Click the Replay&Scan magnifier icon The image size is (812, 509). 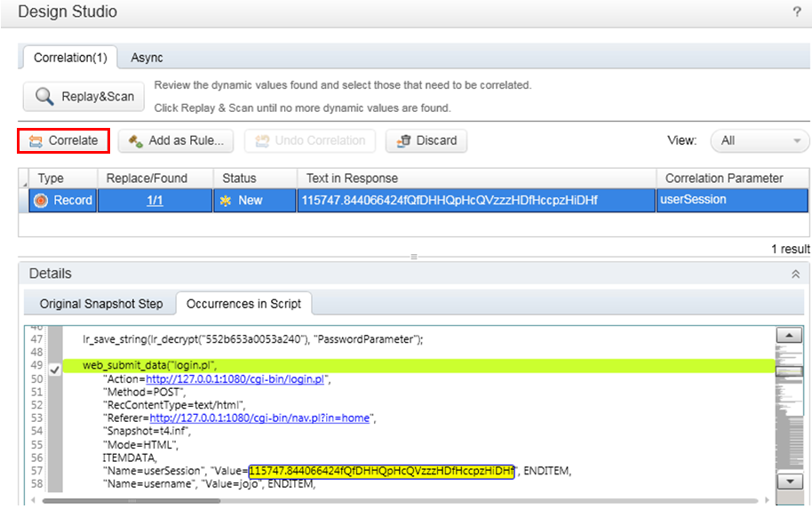[x=44, y=97]
